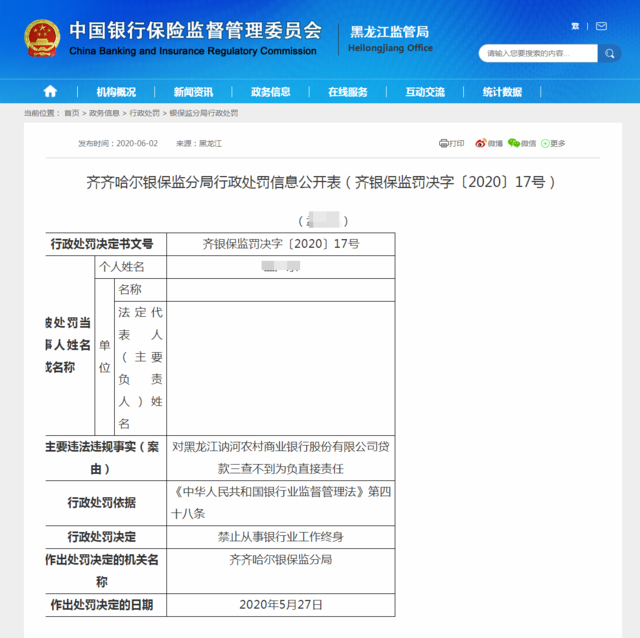Open the more (更多) sharing options
This screenshot has width=640, height=638.
coord(553,143)
